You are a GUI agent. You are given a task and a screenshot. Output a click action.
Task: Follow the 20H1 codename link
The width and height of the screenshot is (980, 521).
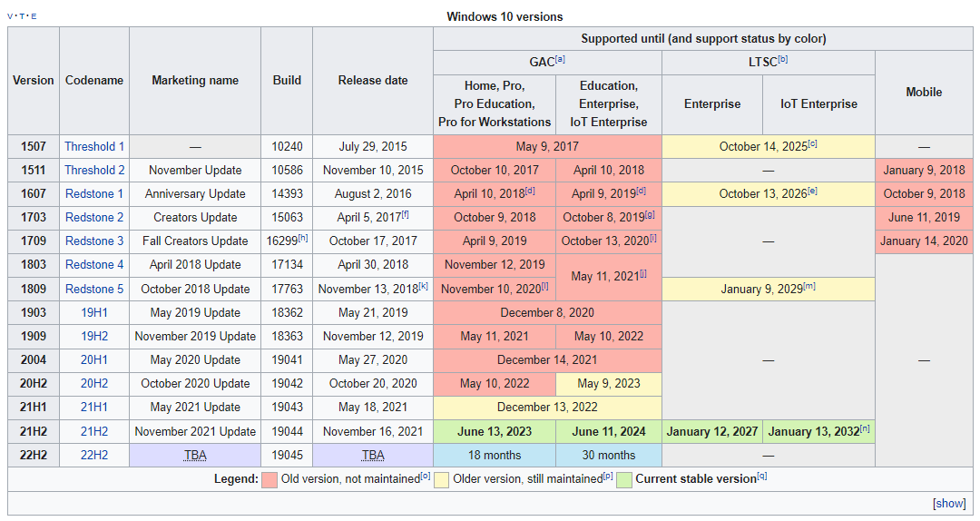(94, 359)
